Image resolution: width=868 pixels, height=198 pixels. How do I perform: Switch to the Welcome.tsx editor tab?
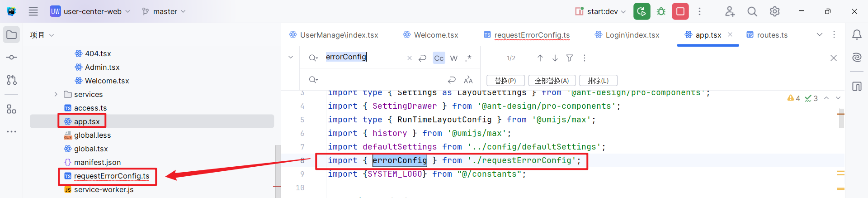tap(436, 35)
